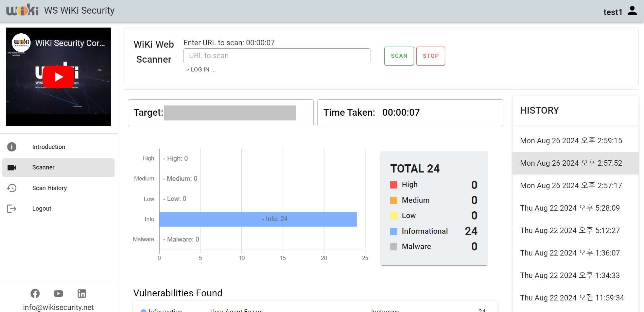
Task: Click the test1 user account icon
Action: 632,10
